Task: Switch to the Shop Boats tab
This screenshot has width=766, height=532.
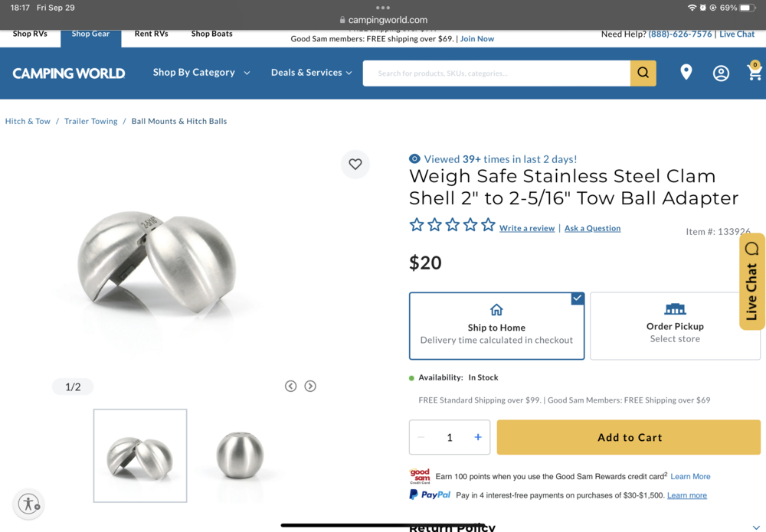Action: [211, 34]
